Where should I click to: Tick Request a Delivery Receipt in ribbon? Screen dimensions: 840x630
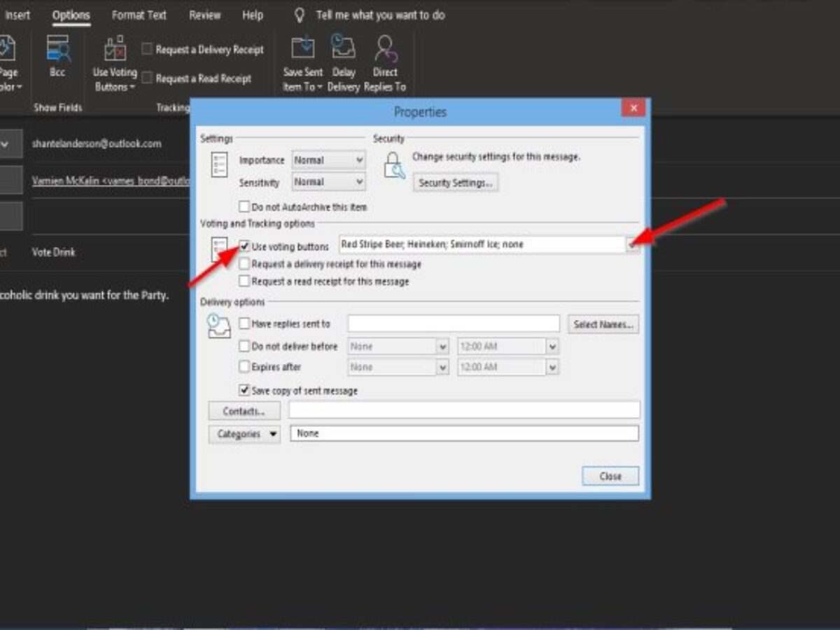pyautogui.click(x=147, y=49)
